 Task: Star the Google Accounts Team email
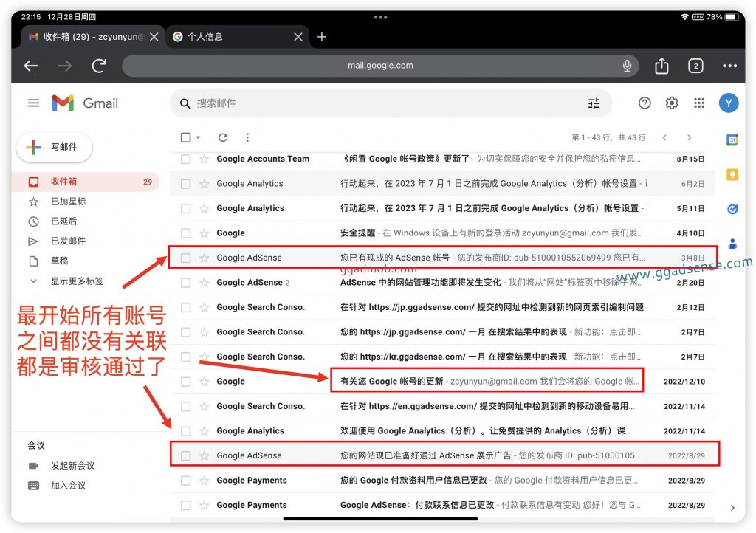click(x=205, y=159)
